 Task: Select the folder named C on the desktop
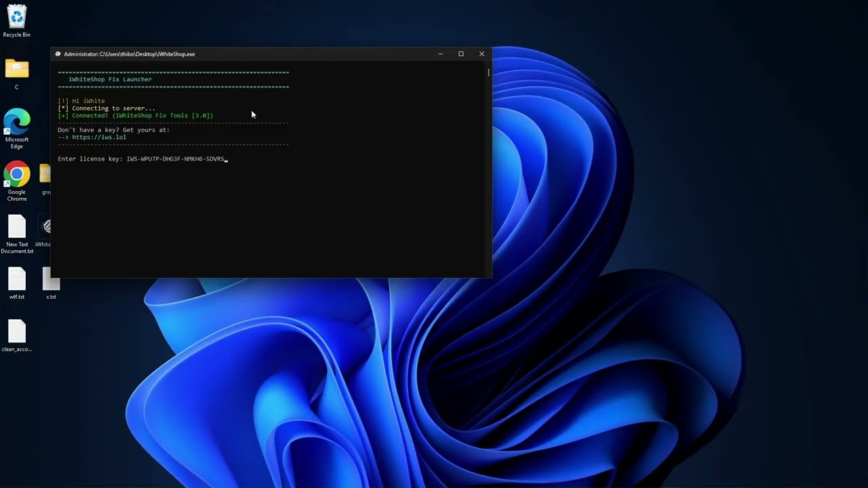point(16,75)
